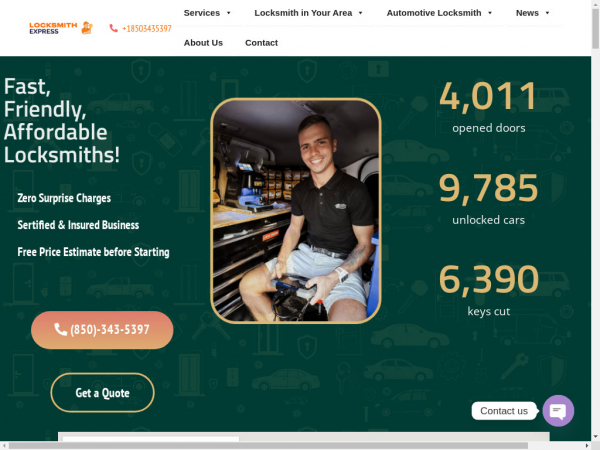Viewport: 600px width, 450px height.
Task: Click the locksmith technician photo
Action: tap(296, 210)
